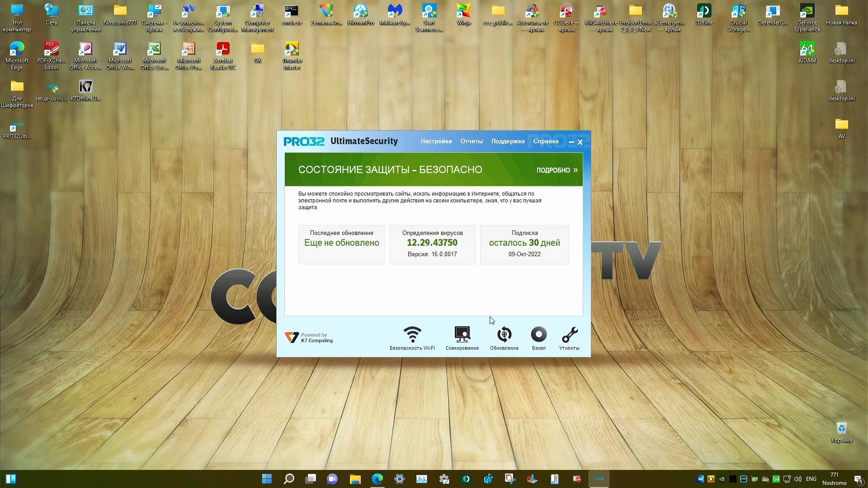Screen dimensions: 868x488
Task: Open Search from the taskbar
Action: coord(289,479)
